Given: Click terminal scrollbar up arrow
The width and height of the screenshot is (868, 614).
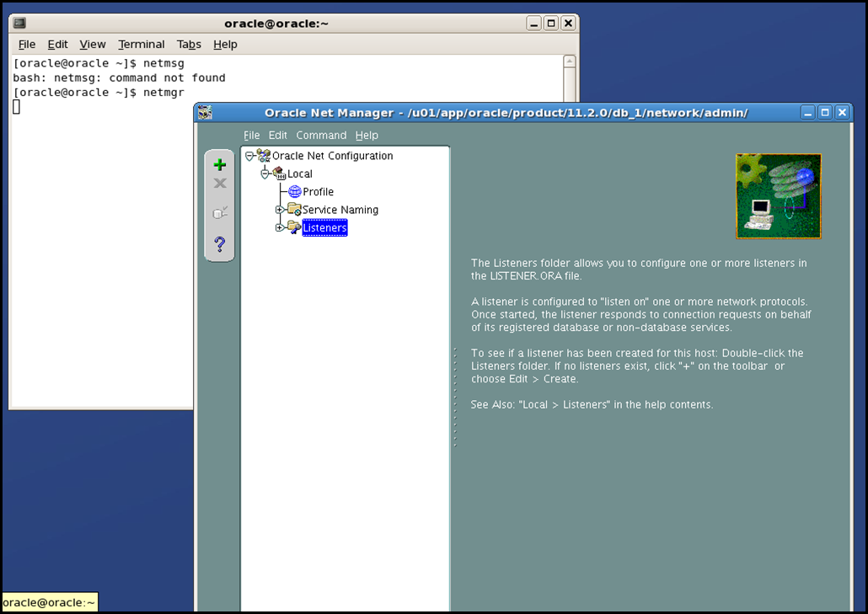Looking at the screenshot, I should pos(570,61).
